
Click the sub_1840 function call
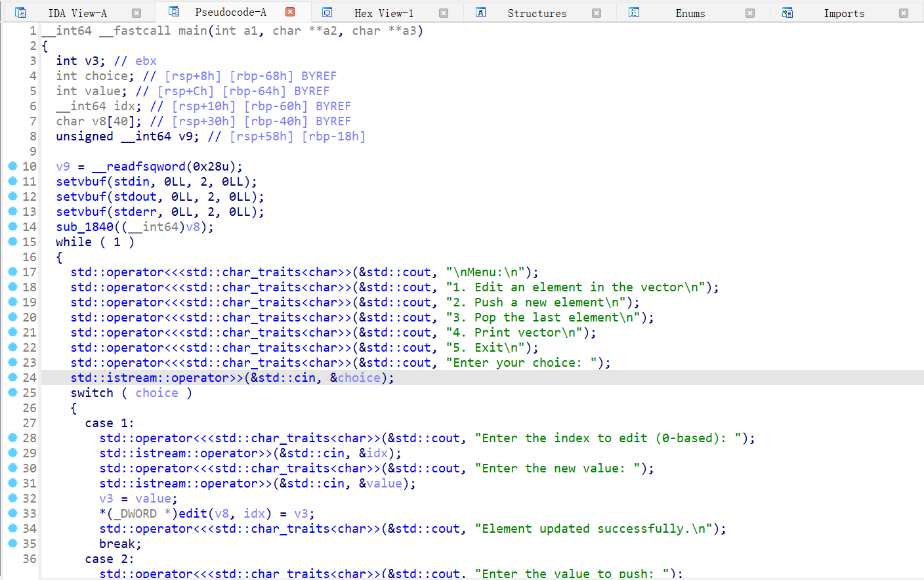pyautogui.click(x=85, y=227)
